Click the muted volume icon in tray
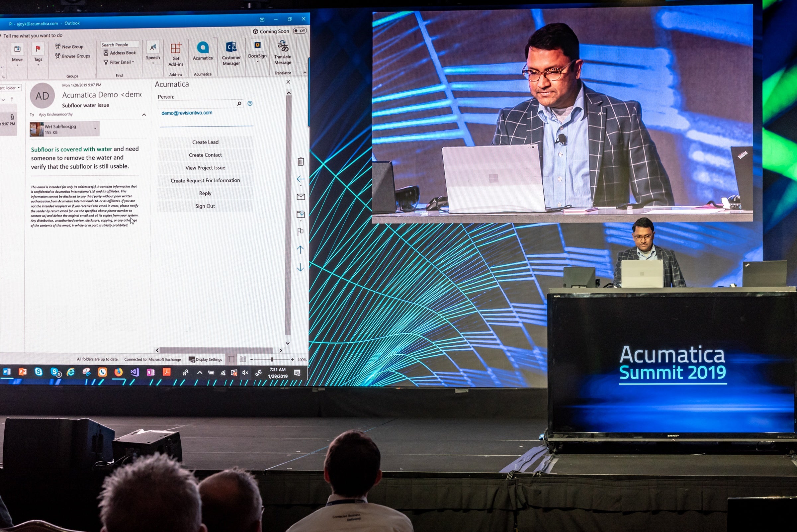The height and width of the screenshot is (532, 797). [x=245, y=373]
